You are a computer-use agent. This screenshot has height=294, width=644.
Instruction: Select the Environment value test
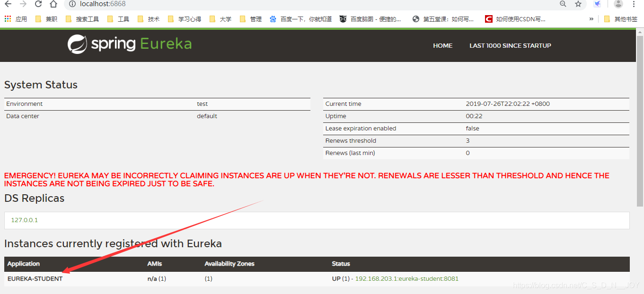pos(203,104)
